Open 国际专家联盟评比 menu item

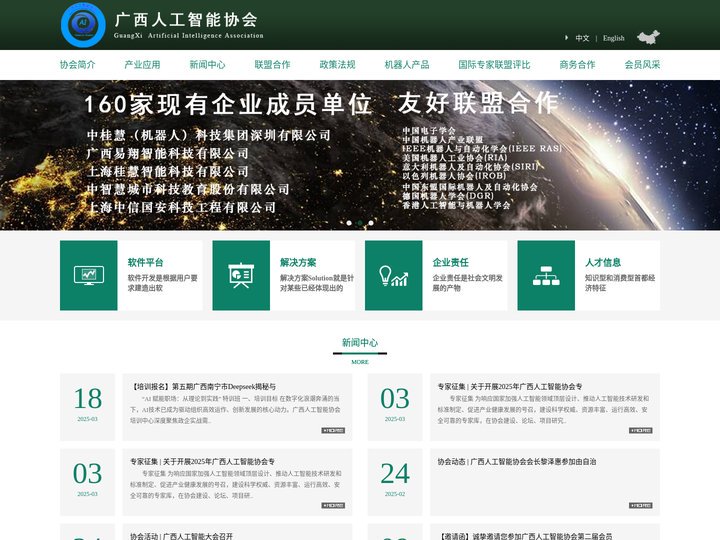coord(494,65)
